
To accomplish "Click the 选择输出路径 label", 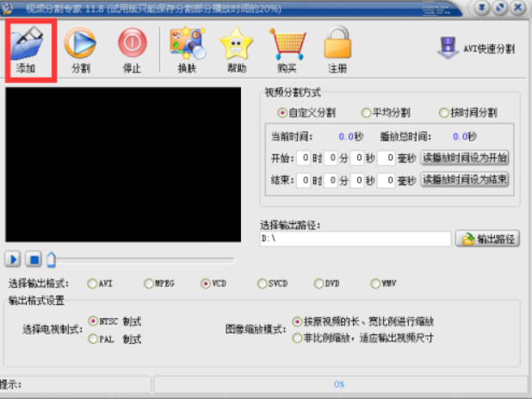I will coord(290,225).
